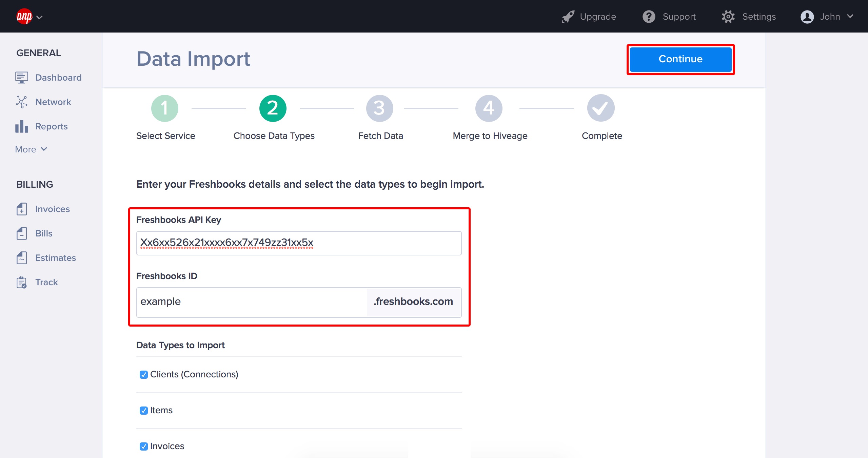Open Network via its node icon
Screen dimensions: 868x458
21,102
